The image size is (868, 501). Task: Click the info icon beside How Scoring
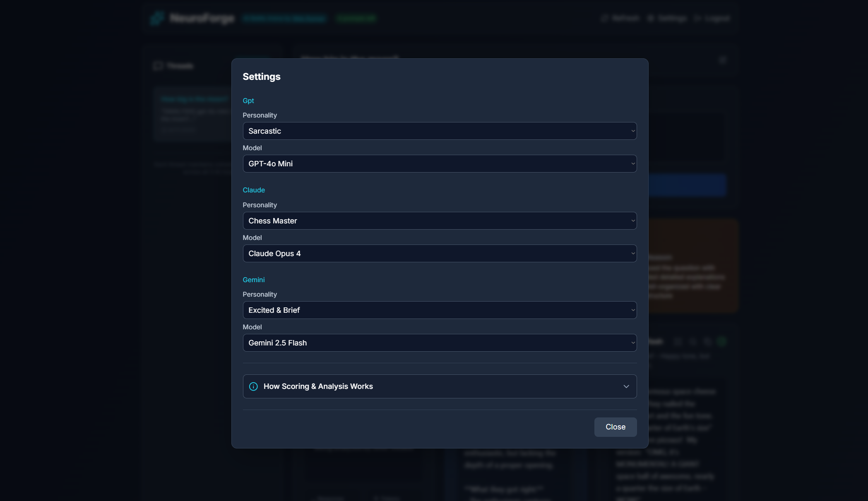[253, 386]
